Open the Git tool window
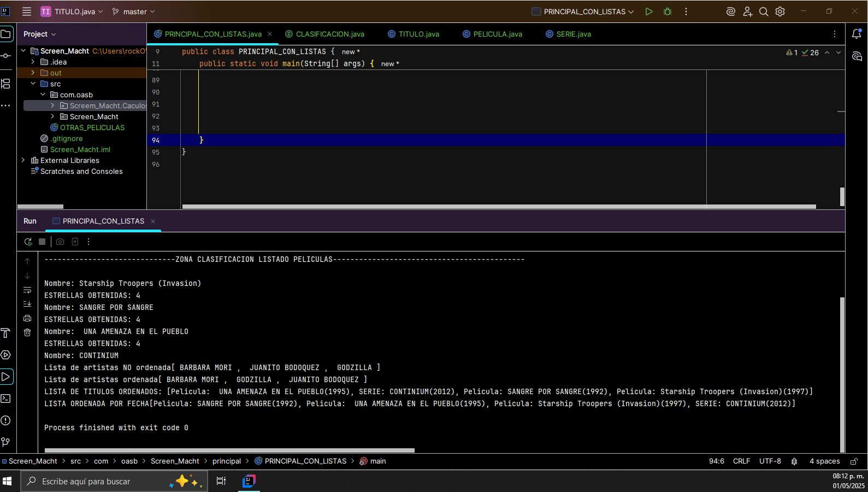This screenshot has height=492, width=868. pyautogui.click(x=6, y=442)
